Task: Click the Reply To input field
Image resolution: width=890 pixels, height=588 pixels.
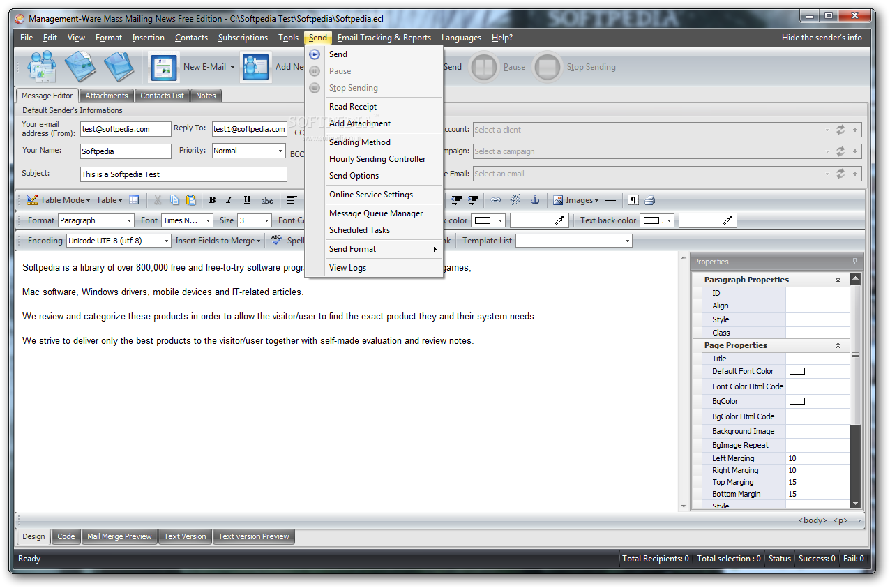Action: click(x=250, y=129)
